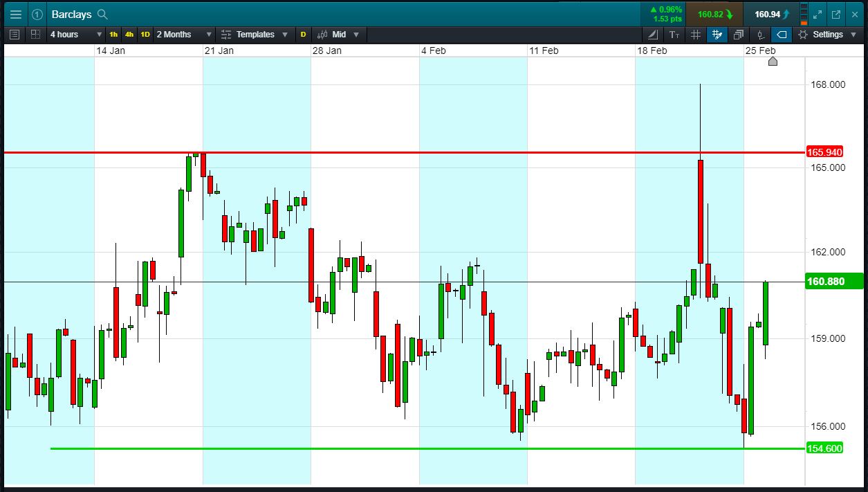Expand the Settings dropdown arrow
Viewport: 868px width, 492px height.
(853, 35)
